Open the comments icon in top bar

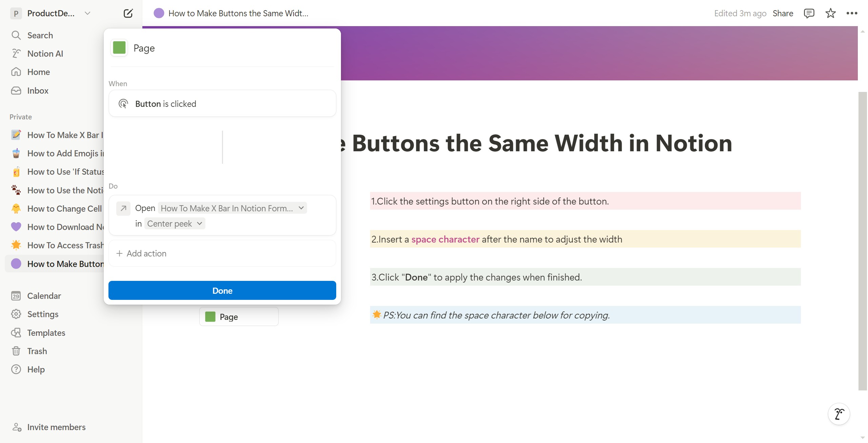(809, 13)
